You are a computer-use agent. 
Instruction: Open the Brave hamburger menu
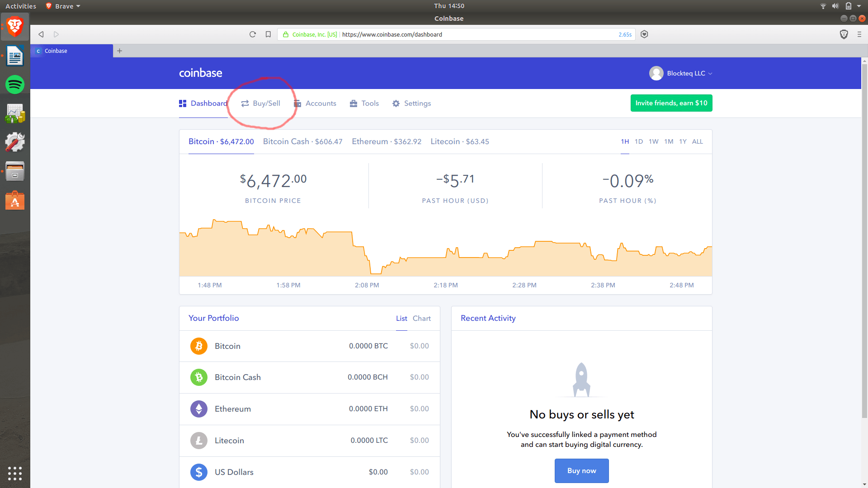tap(859, 34)
